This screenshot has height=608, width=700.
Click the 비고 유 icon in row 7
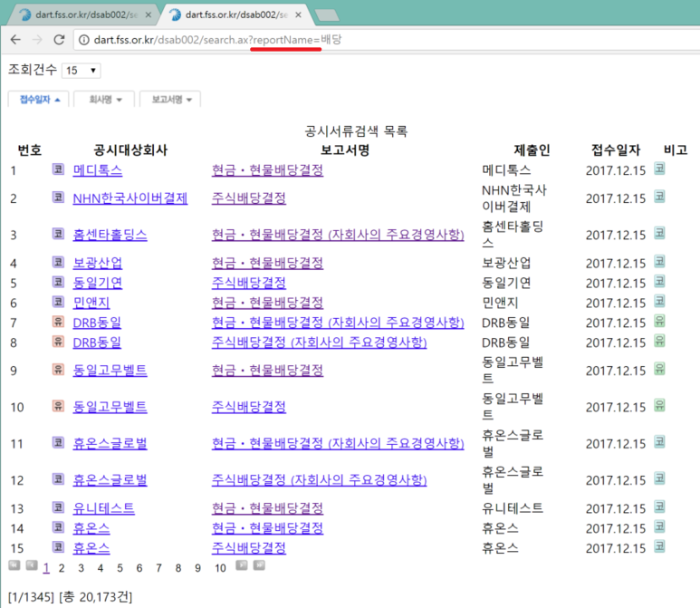coord(659,321)
